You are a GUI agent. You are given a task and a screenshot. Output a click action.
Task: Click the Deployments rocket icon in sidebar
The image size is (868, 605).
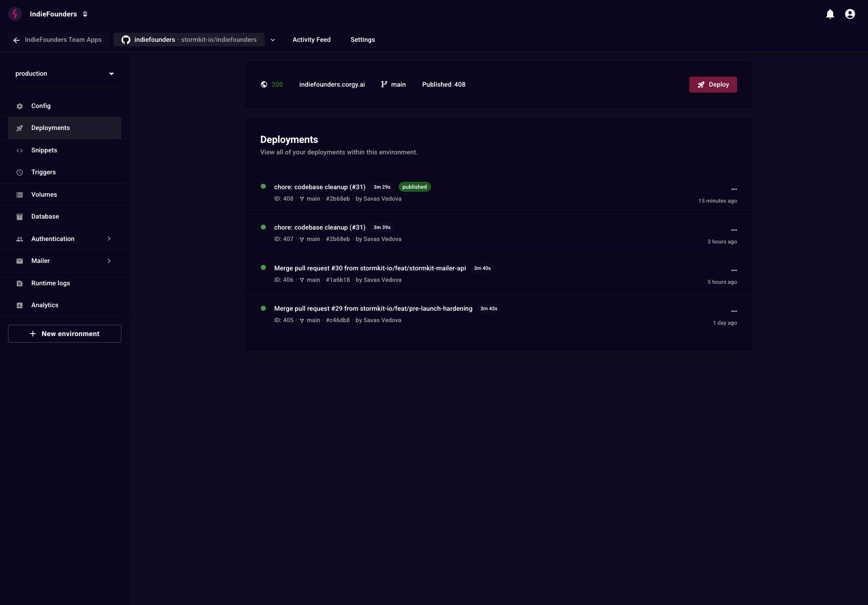coord(20,128)
